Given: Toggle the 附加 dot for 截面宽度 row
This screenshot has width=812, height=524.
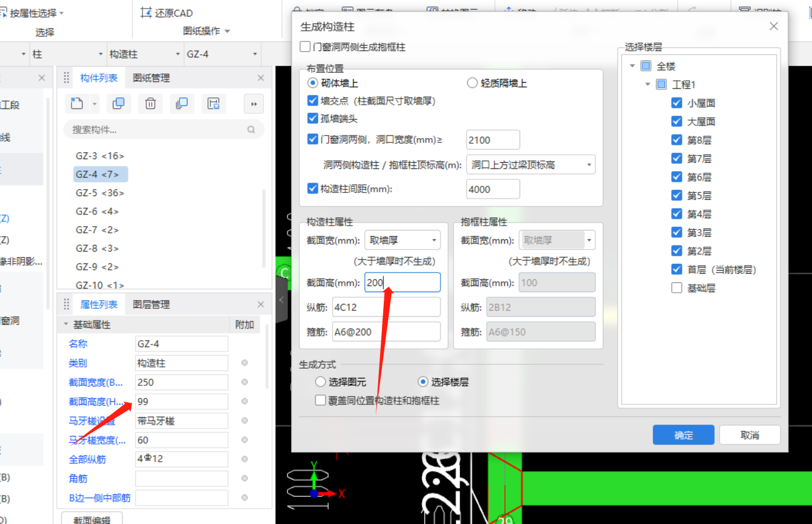Looking at the screenshot, I should [x=245, y=382].
